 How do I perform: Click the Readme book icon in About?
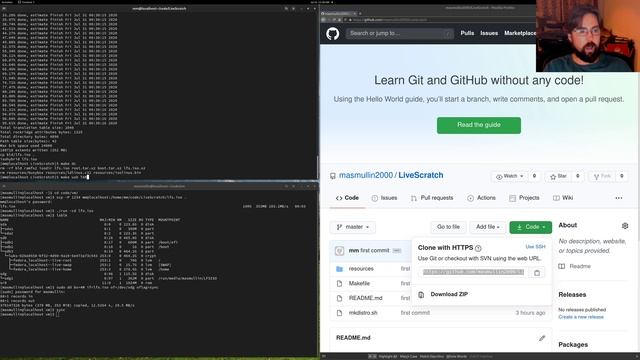tap(562, 266)
